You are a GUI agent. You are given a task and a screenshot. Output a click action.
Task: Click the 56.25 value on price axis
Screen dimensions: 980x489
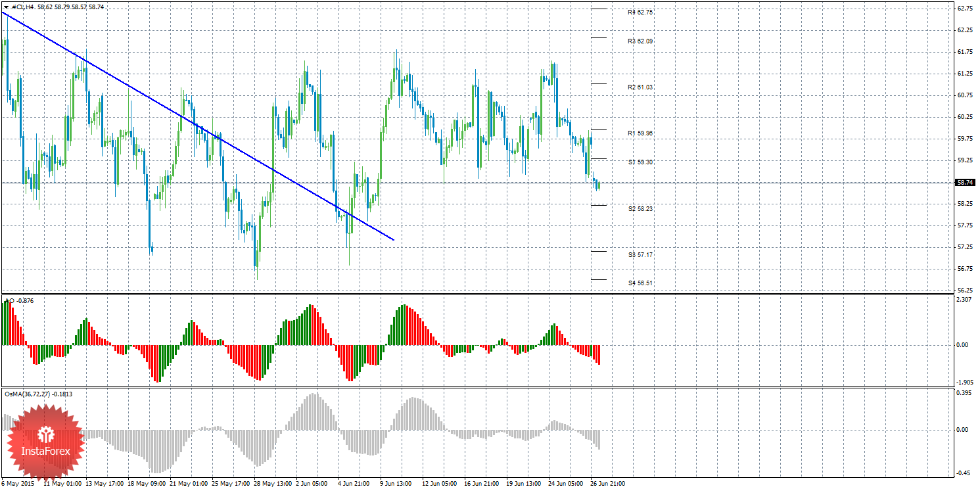pos(965,291)
